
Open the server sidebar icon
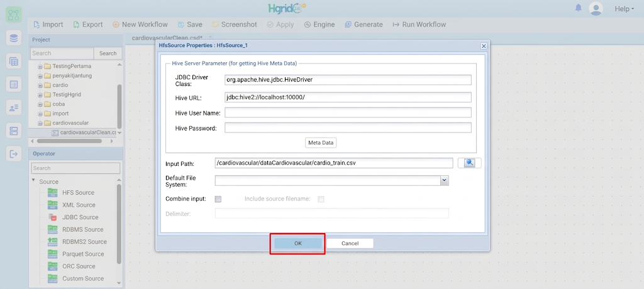click(14, 131)
